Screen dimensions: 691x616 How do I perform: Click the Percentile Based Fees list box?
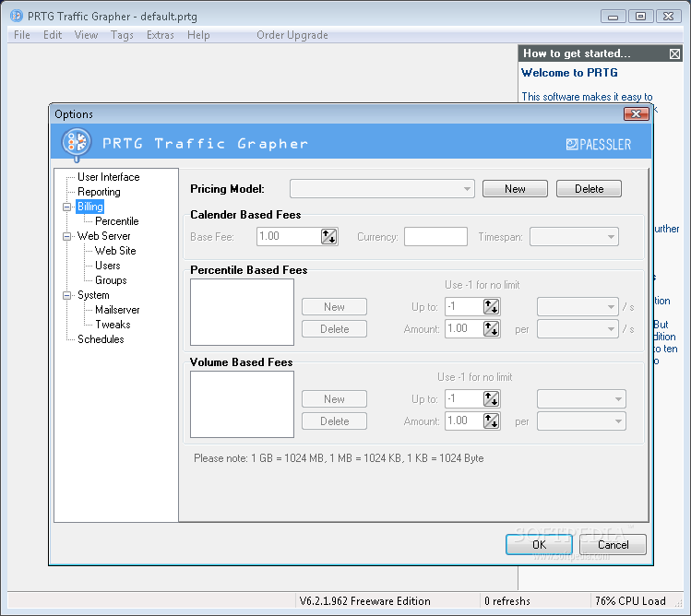click(x=242, y=312)
